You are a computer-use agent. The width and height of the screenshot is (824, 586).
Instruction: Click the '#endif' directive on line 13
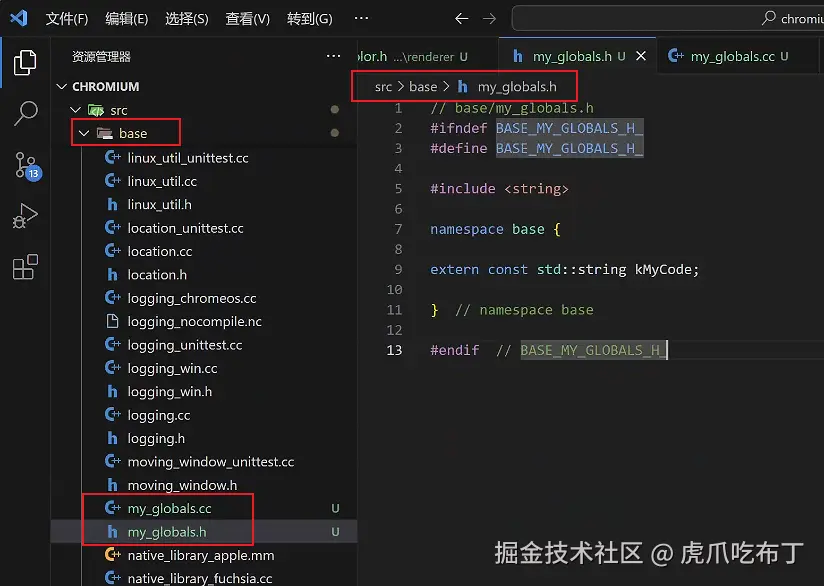455,351
